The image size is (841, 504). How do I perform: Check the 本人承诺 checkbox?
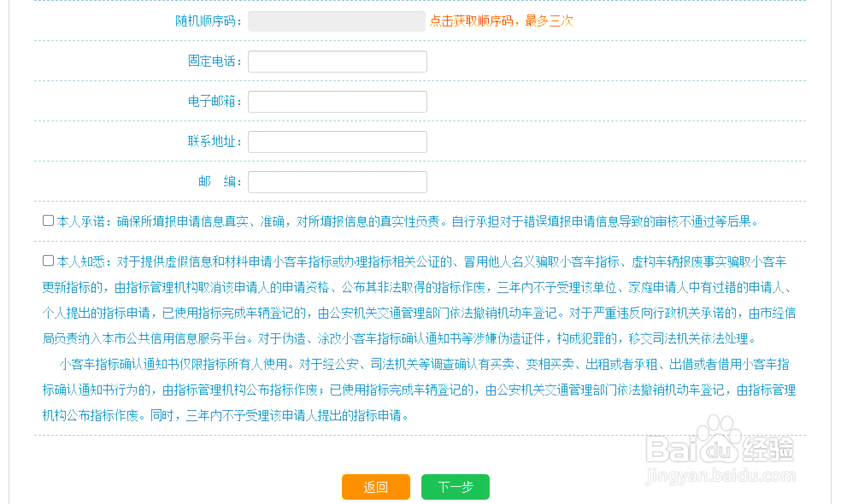pos(48,220)
